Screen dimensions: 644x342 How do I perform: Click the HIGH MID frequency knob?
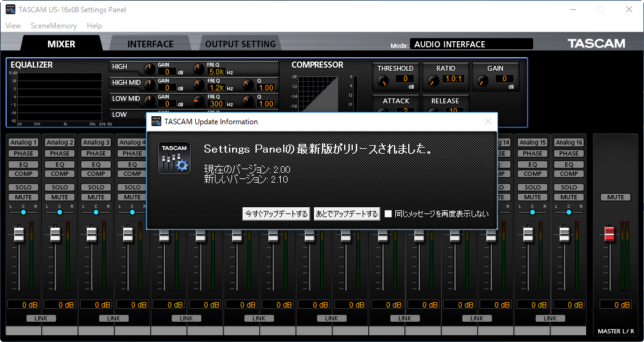pos(199,85)
